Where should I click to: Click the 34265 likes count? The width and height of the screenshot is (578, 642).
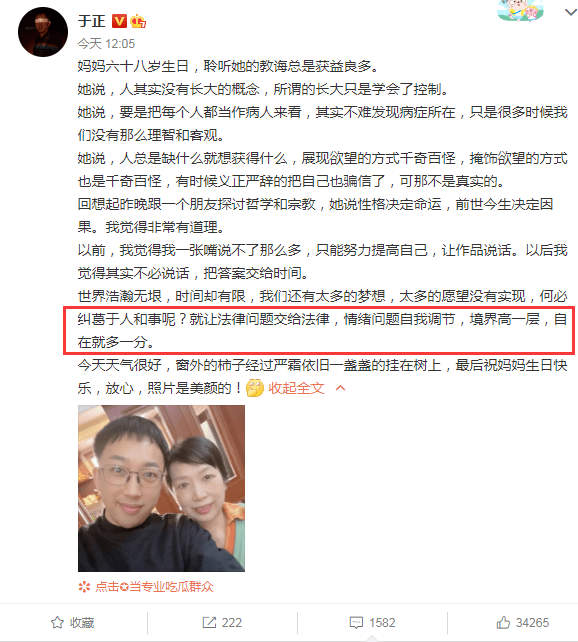532,623
